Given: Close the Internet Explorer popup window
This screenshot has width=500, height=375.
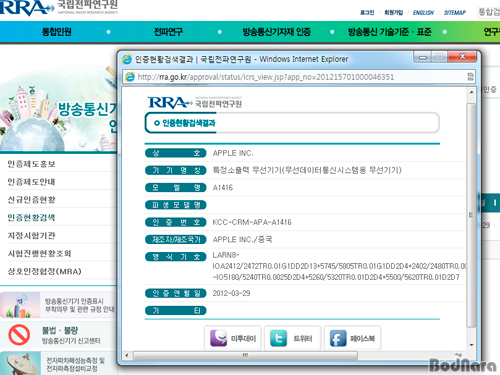Looking at the screenshot, I should pyautogui.click(x=462, y=57).
